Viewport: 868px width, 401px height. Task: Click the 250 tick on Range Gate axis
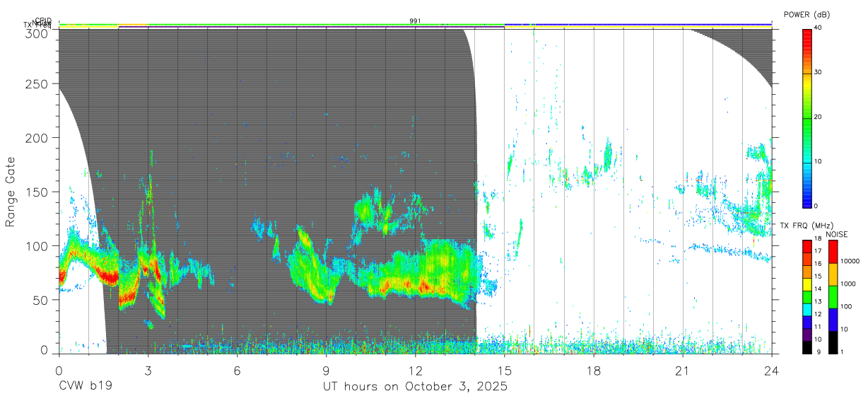[x=38, y=84]
